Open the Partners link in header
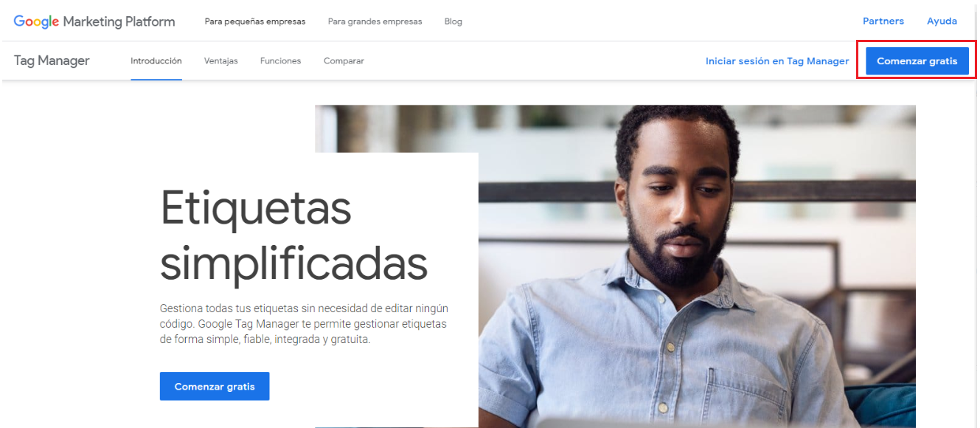This screenshot has width=980, height=428. [883, 21]
